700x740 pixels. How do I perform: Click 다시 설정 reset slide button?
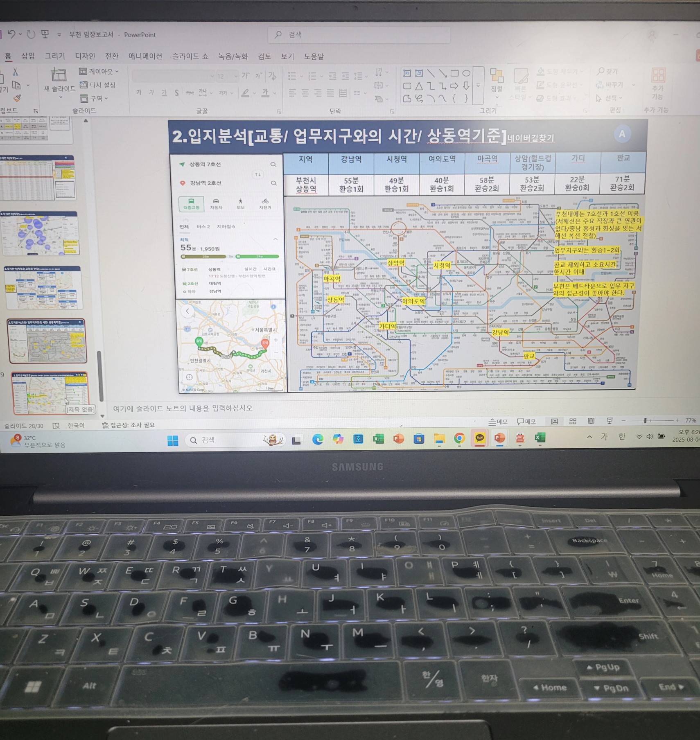coord(97,85)
